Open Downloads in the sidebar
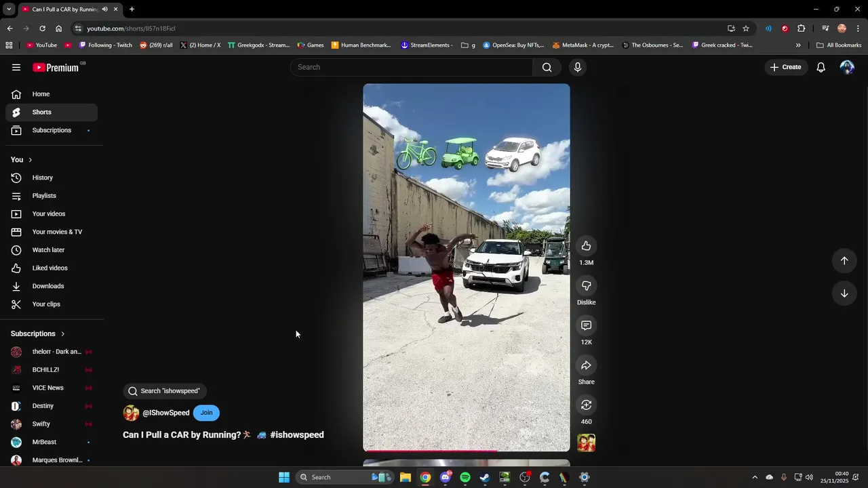 (52, 286)
